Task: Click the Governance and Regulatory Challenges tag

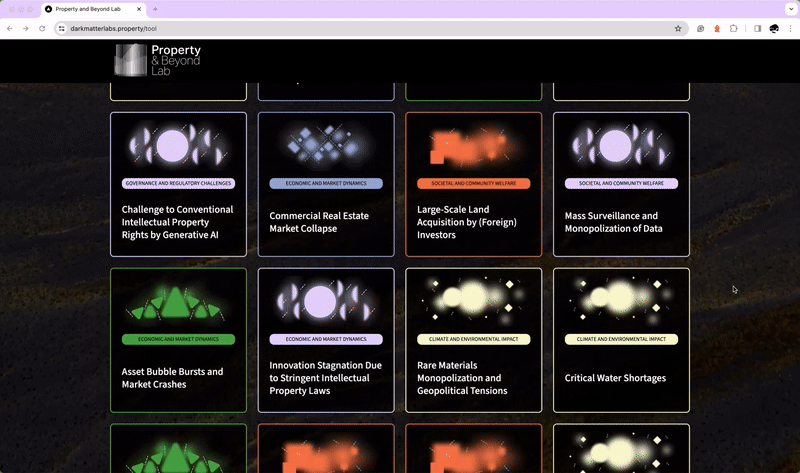Action: (x=178, y=183)
